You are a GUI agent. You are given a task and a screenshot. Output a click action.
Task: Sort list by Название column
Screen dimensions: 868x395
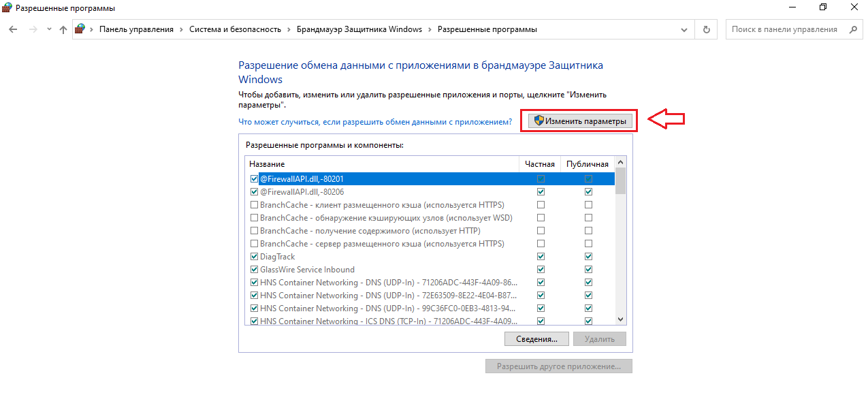pyautogui.click(x=383, y=164)
